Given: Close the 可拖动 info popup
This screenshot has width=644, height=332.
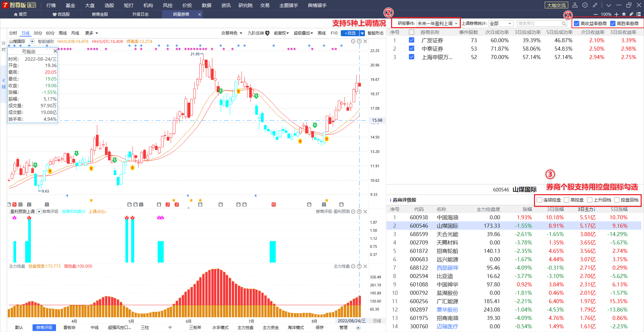Looking at the screenshot, I should 55,51.
